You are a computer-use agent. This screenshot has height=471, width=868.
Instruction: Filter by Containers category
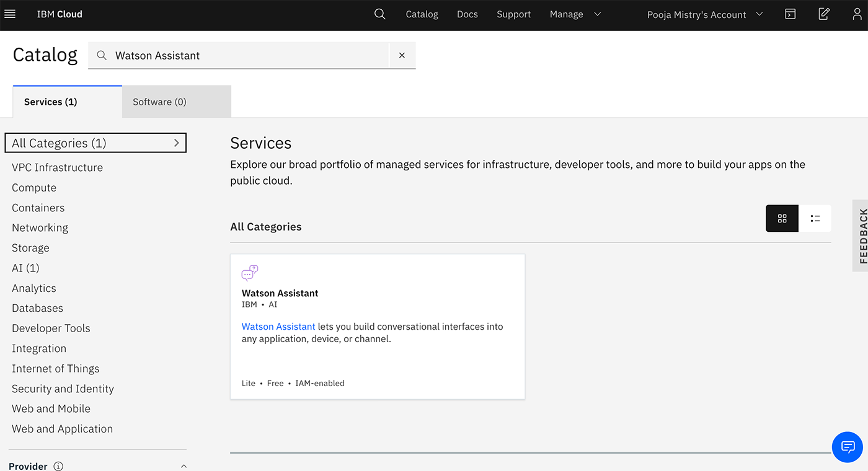(x=38, y=208)
